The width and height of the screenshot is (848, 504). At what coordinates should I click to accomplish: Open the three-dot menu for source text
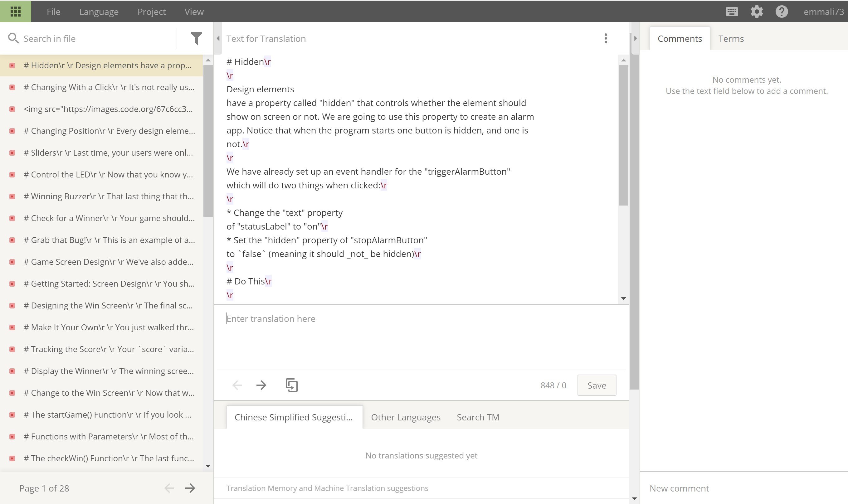(605, 38)
